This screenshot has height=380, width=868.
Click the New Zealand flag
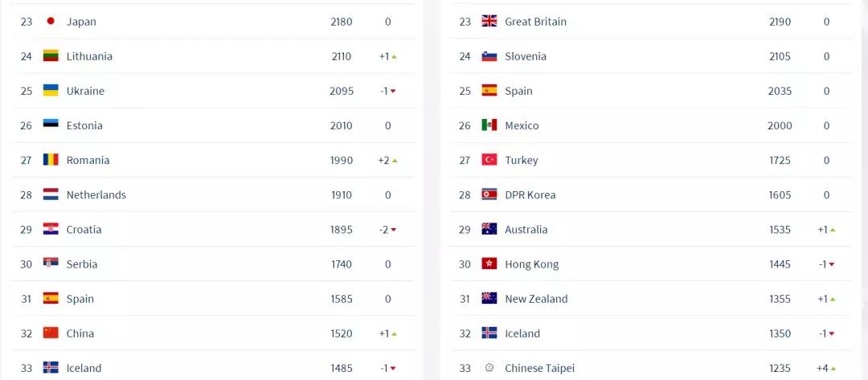[489, 298]
